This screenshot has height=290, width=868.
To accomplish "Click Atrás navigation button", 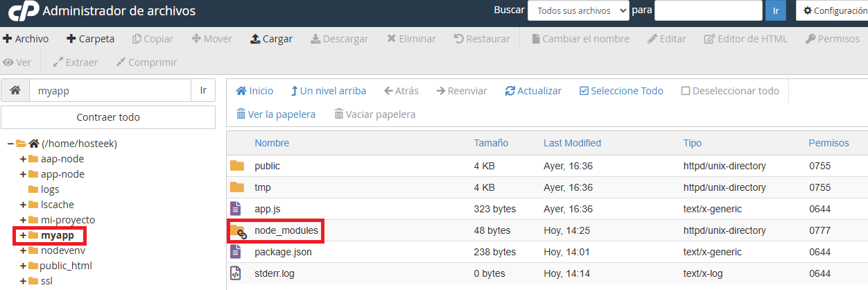I will point(401,91).
